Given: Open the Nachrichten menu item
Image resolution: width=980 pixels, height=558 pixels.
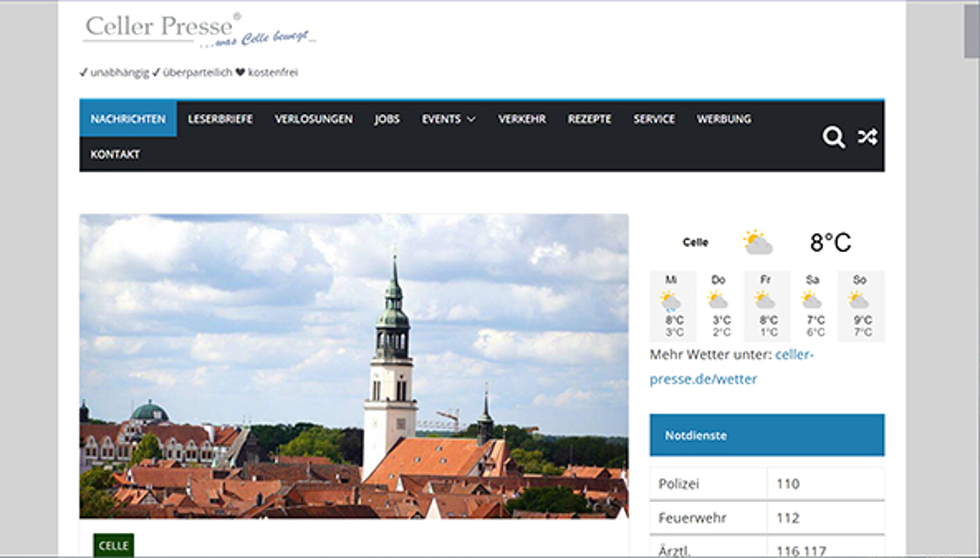Looking at the screenshot, I should [128, 119].
